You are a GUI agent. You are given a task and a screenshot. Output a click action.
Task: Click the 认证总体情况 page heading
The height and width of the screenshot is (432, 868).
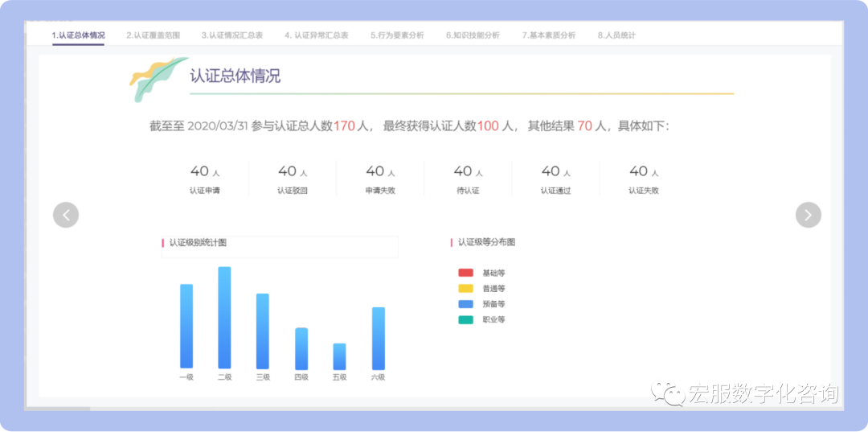coord(235,76)
